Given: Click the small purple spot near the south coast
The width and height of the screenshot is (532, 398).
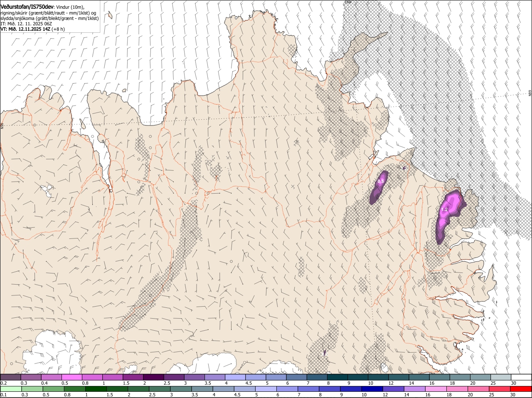Looking at the screenshot, I should click(325, 353).
